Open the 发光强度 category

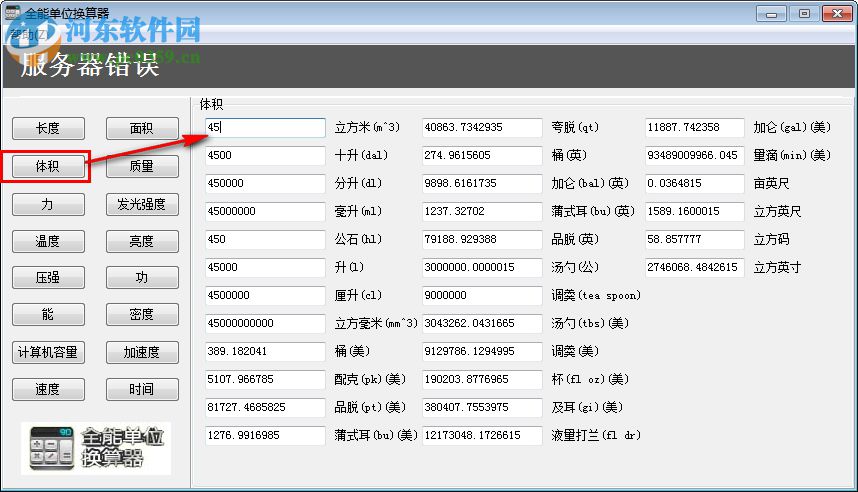(x=142, y=204)
